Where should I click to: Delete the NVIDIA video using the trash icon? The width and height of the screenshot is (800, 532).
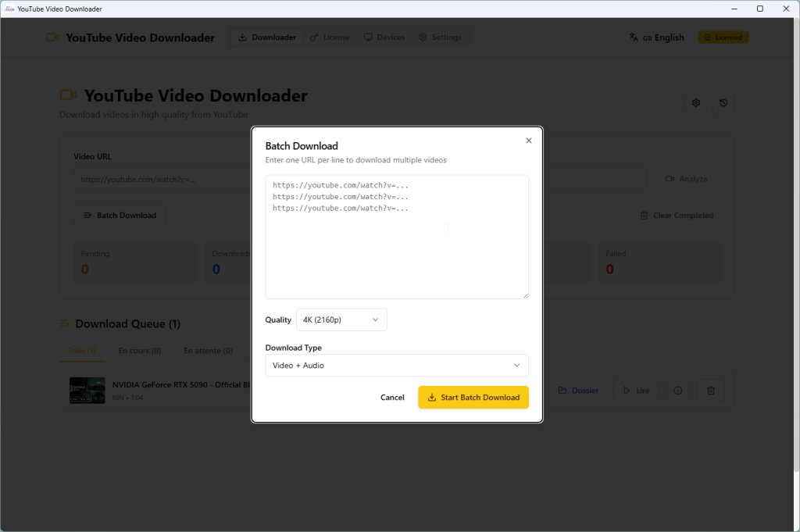[x=710, y=391]
